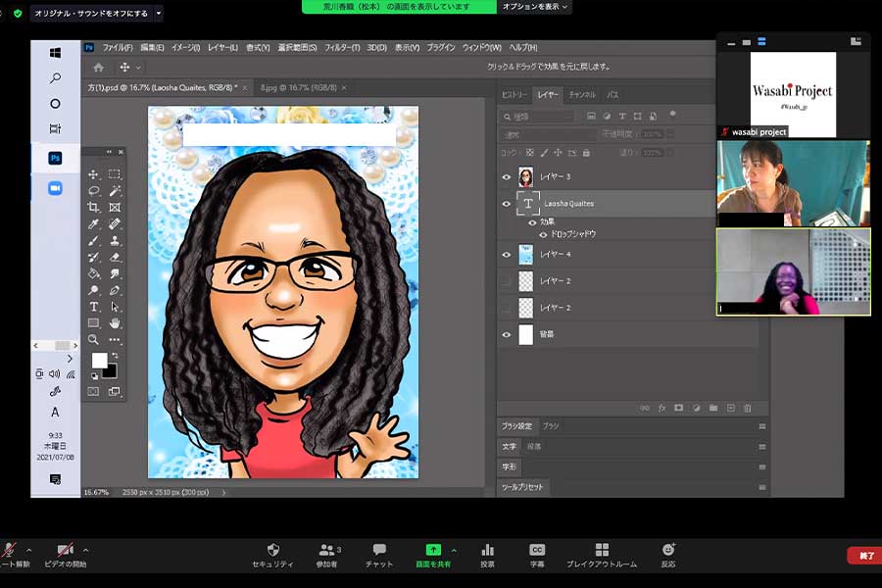Open the layer blend mode dropdown
Viewport: 882px width, 588px height.
(547, 135)
